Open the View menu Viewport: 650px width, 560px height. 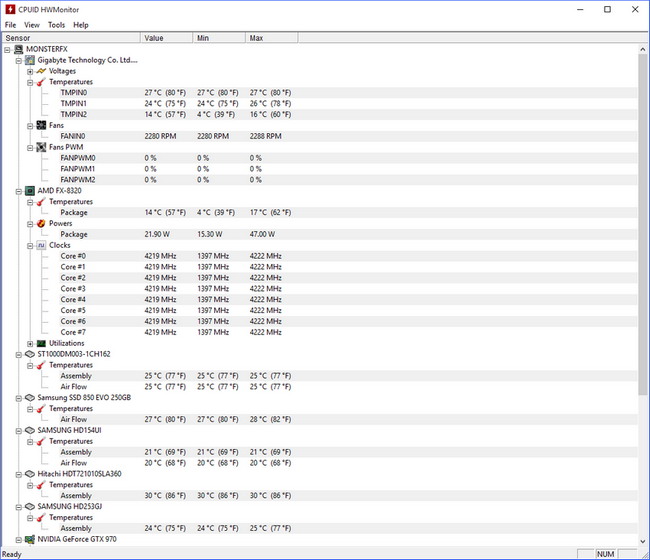(x=32, y=25)
